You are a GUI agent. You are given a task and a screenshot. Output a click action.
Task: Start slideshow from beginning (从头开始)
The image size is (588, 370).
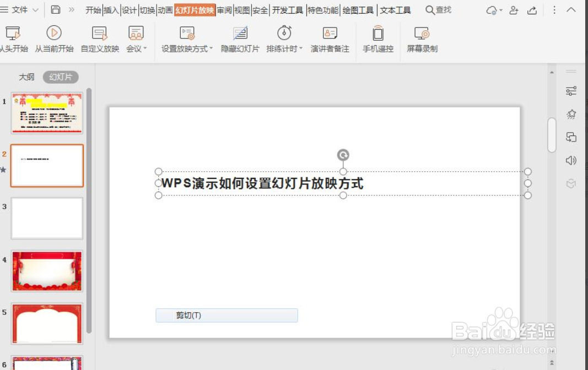13,39
